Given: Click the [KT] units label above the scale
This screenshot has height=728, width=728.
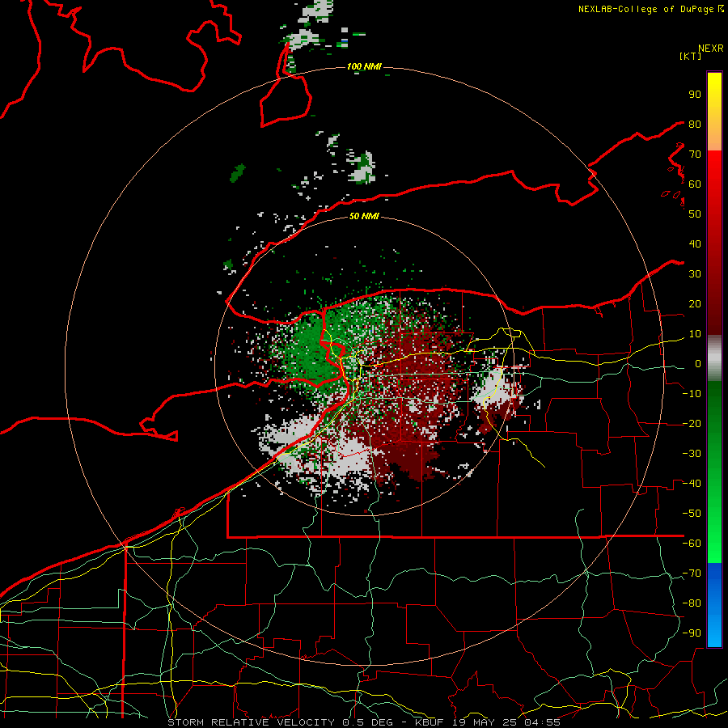Looking at the screenshot, I should click(690, 56).
